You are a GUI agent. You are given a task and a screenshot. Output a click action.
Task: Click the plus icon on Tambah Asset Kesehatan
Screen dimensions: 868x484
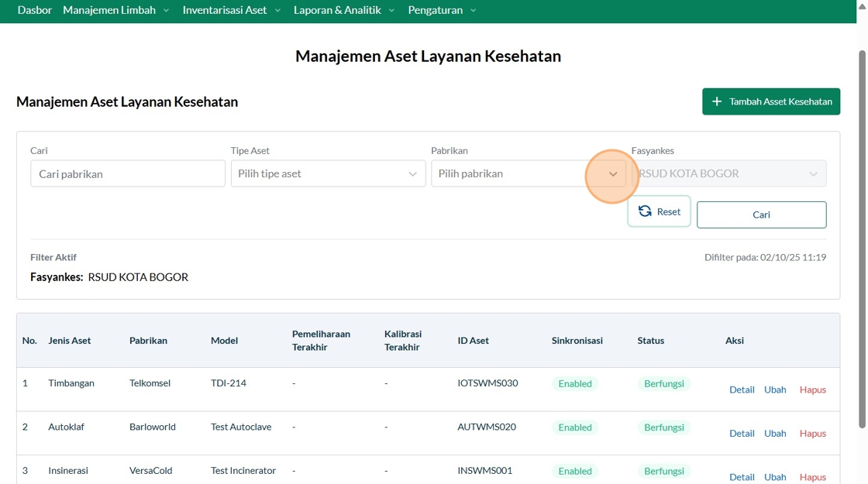(x=717, y=101)
